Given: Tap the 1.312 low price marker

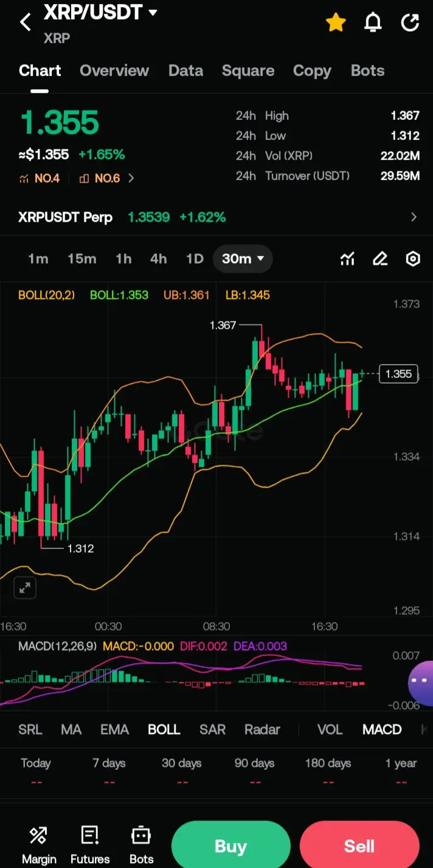Looking at the screenshot, I should point(80,548).
